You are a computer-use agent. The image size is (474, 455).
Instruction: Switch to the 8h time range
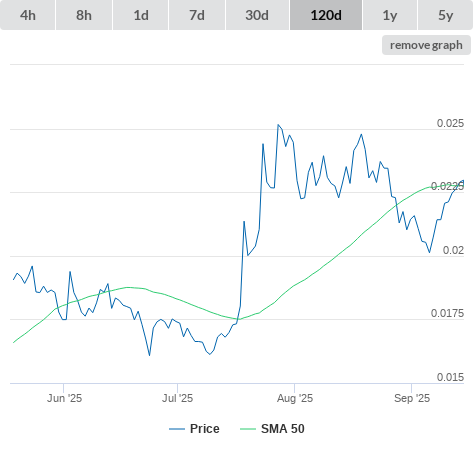point(84,15)
